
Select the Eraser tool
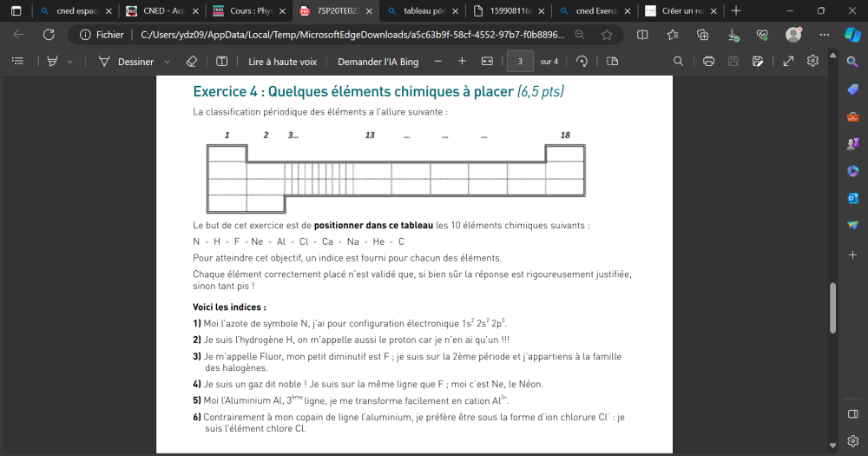[192, 62]
